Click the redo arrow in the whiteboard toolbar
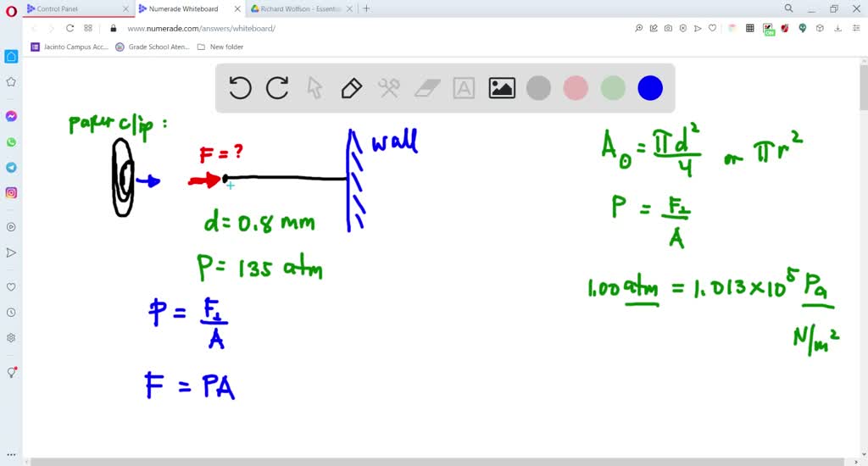Viewport: 868px width, 466px height. pos(277,88)
